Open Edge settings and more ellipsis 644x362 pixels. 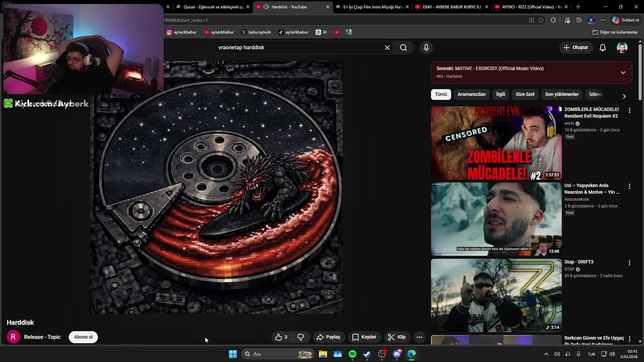[x=603, y=20]
